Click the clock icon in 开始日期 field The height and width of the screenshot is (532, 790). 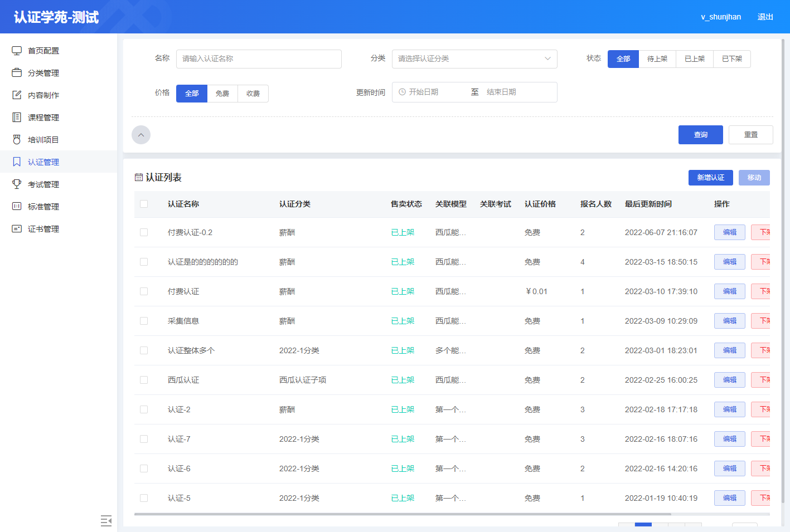[x=403, y=92]
